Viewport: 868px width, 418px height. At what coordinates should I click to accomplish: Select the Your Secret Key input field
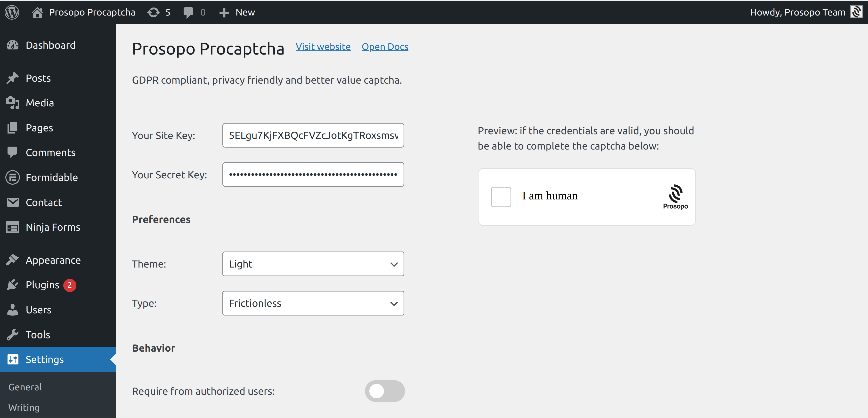click(313, 174)
